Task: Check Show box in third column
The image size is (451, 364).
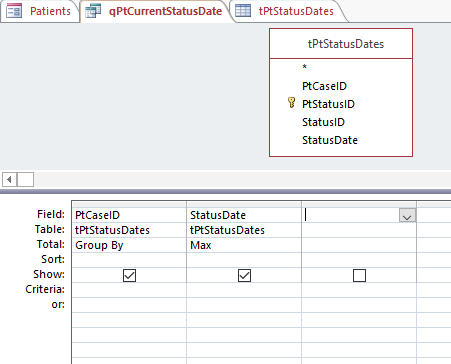Action: [359, 276]
